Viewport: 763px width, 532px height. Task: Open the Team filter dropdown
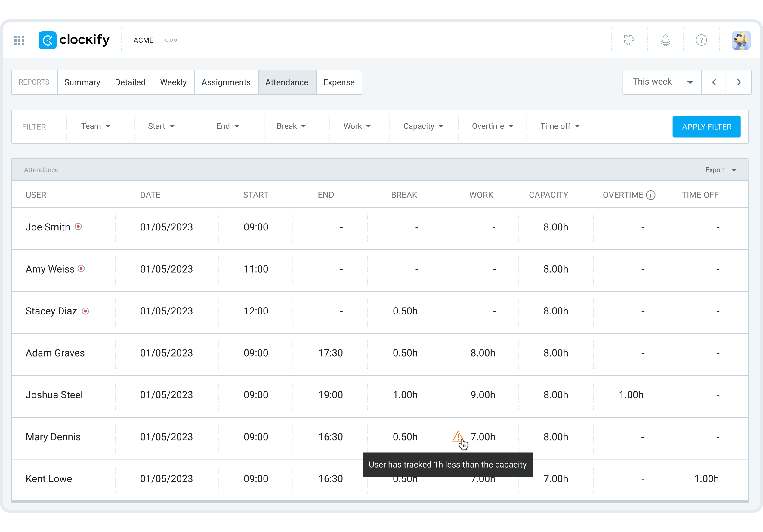click(95, 126)
